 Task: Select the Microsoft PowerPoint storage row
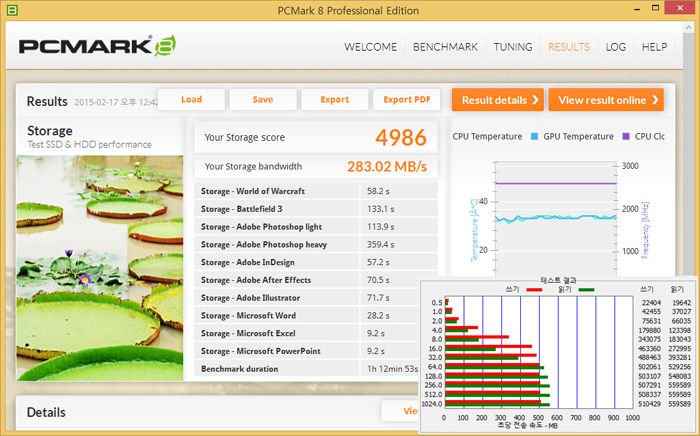[x=308, y=351]
